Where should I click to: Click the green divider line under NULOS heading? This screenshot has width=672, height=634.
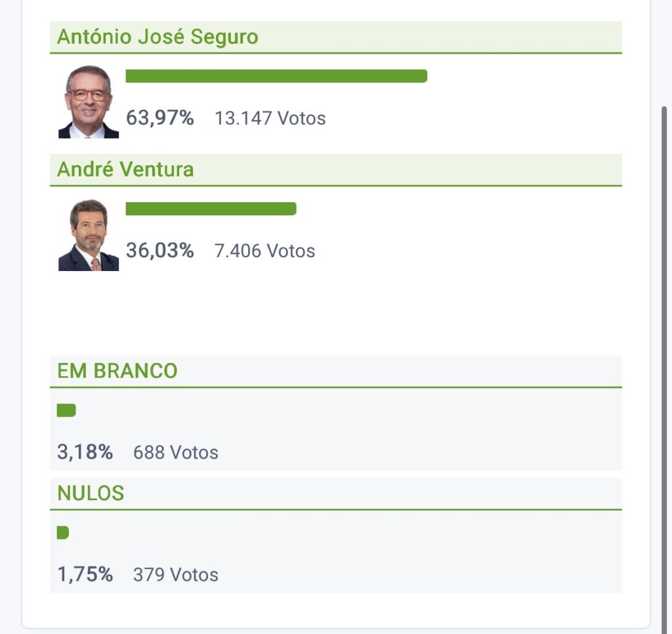pyautogui.click(x=335, y=509)
